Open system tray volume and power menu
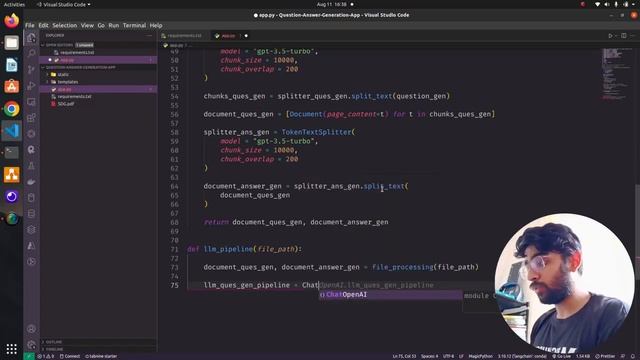 (616, 4)
